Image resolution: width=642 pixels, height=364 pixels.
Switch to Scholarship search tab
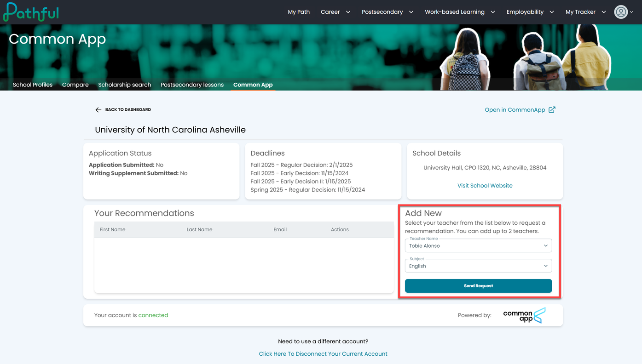click(x=125, y=85)
